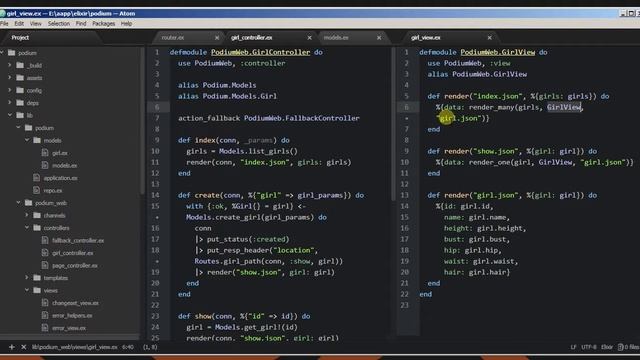Image resolution: width=640 pixels, height=360 pixels.
Task: Expand the _build folder arrow
Action: 10,65
